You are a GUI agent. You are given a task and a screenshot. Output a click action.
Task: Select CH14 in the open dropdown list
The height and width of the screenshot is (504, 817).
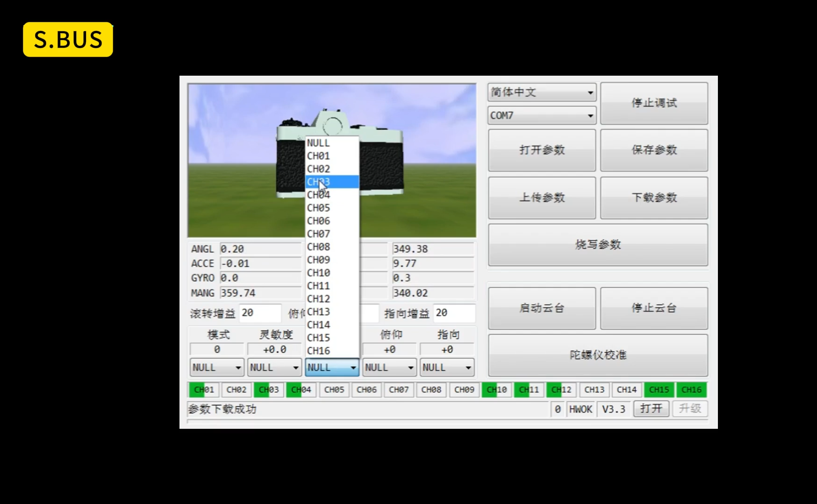pos(332,325)
